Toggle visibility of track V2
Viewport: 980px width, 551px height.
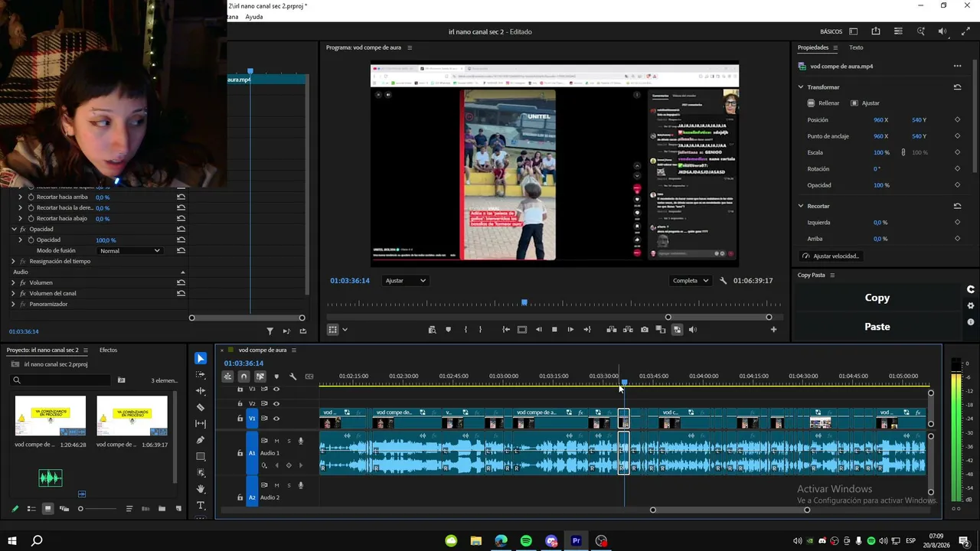(276, 404)
